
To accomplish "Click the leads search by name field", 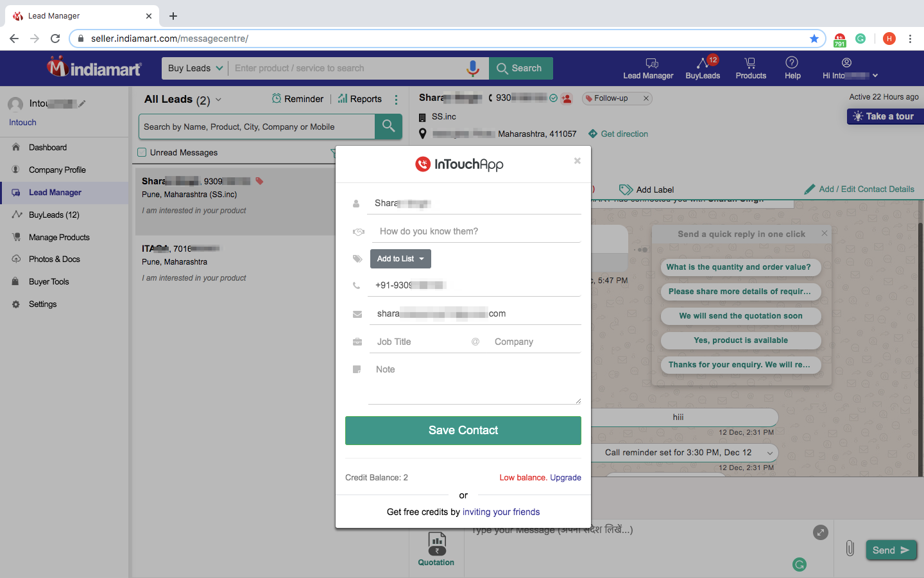I will coord(257,127).
